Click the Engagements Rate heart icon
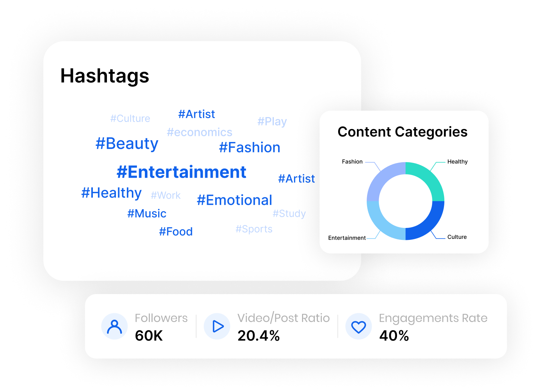The height and width of the screenshot is (392, 539). 359,327
